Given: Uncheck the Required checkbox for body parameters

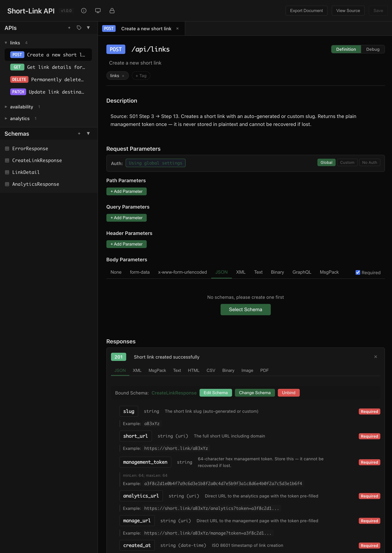Looking at the screenshot, I should [358, 272].
